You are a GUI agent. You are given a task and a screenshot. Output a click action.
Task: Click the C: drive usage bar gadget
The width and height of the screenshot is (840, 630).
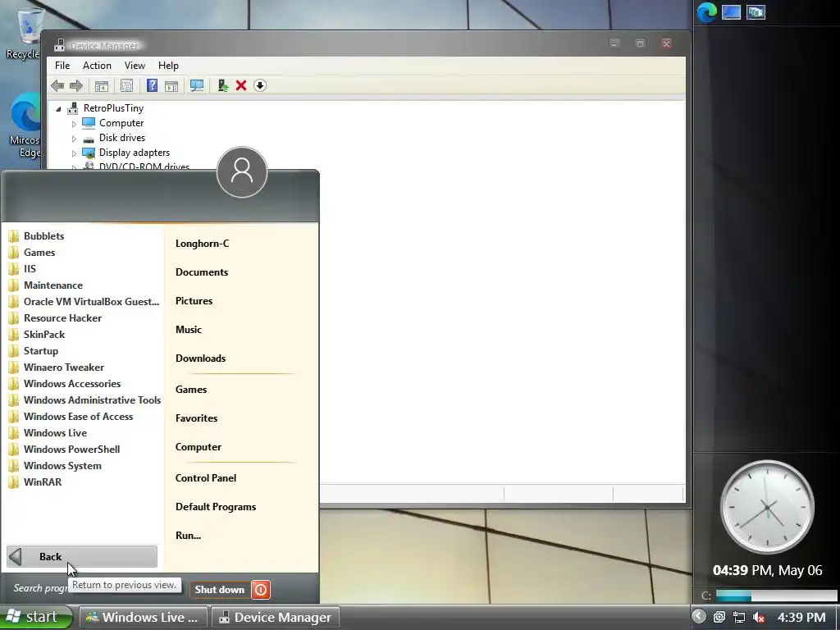click(776, 596)
